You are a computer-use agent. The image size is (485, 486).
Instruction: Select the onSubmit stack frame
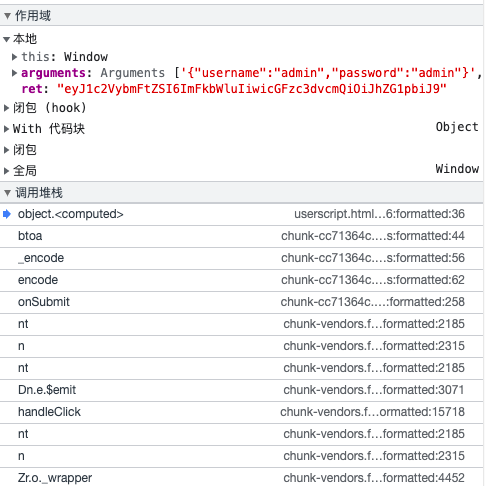242,302
